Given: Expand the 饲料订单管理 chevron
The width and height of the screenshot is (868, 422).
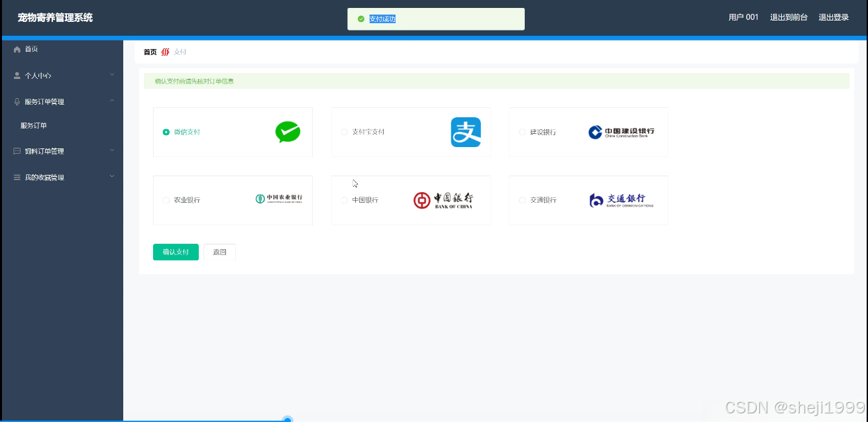Looking at the screenshot, I should click(112, 150).
